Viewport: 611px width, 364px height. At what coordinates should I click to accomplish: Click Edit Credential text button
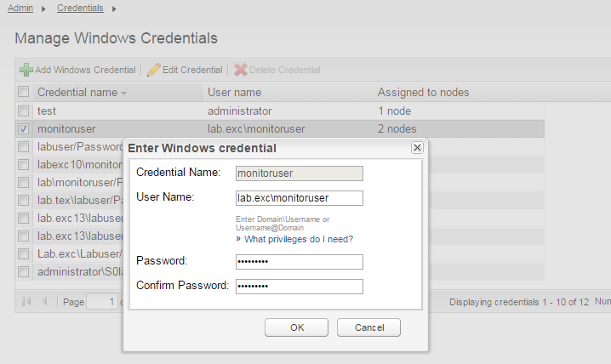point(192,70)
